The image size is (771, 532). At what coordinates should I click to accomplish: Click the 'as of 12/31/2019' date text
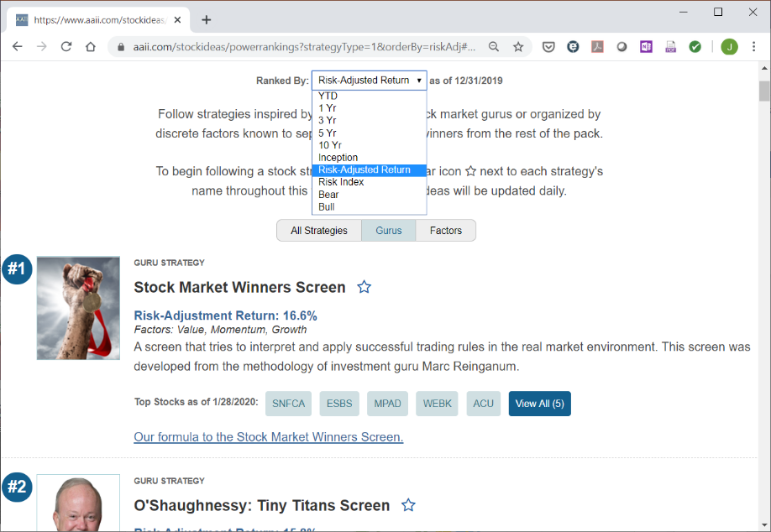pyautogui.click(x=465, y=81)
